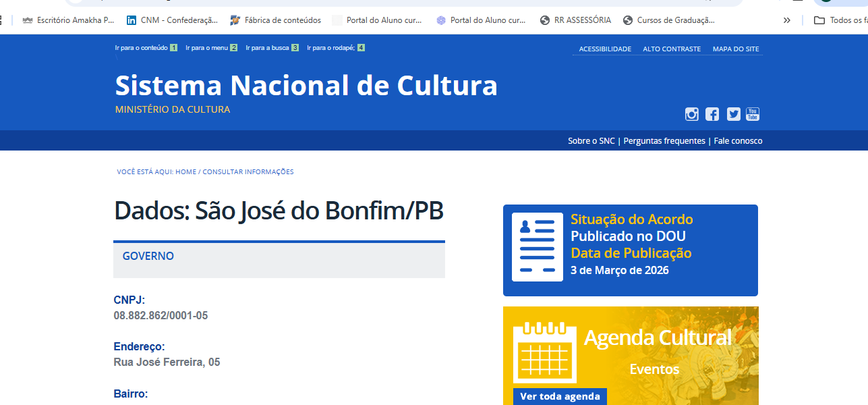Open the Instagram social icon
The height and width of the screenshot is (405, 868).
(x=691, y=114)
